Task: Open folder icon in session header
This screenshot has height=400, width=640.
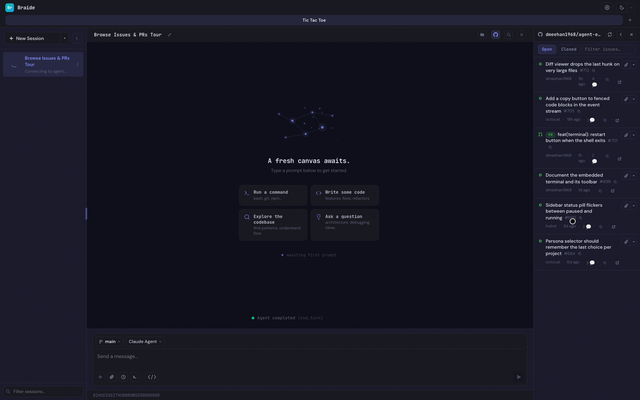Action: tap(482, 35)
